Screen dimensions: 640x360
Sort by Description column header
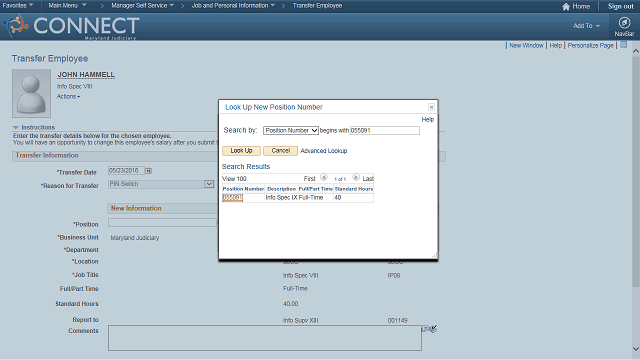click(281, 189)
